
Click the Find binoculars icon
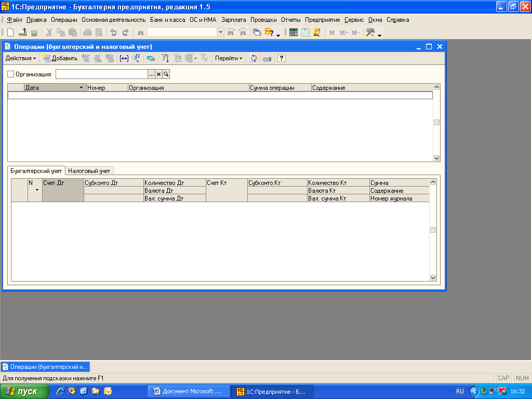(140, 33)
